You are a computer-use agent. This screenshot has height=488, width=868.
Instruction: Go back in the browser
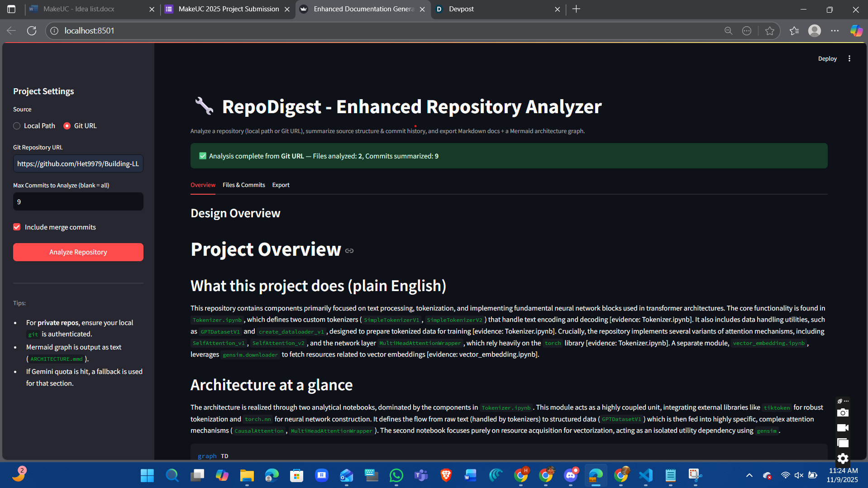11,31
